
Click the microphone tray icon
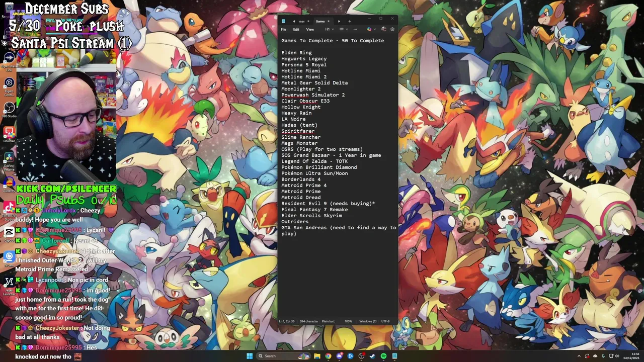pyautogui.click(x=603, y=356)
